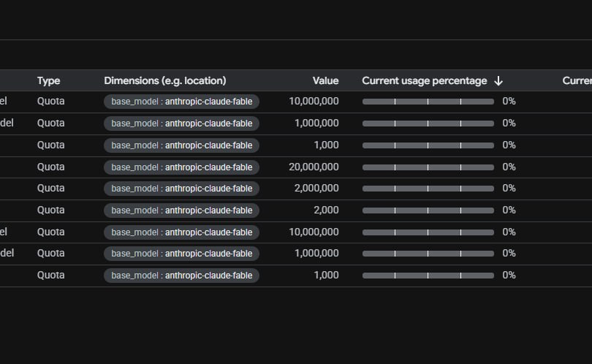The height and width of the screenshot is (364, 592).
Task: Click the base_model chip in the 2,000,000 row
Action: (x=181, y=189)
